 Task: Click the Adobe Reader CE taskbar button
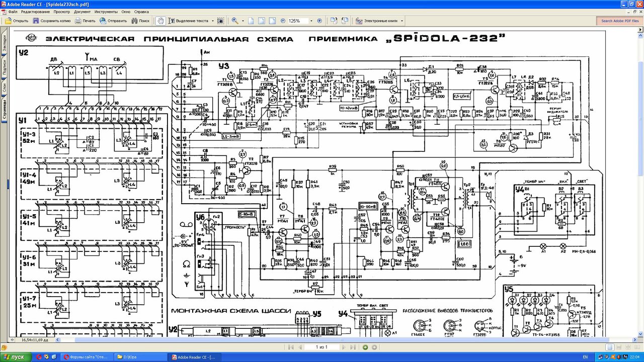tap(194, 356)
